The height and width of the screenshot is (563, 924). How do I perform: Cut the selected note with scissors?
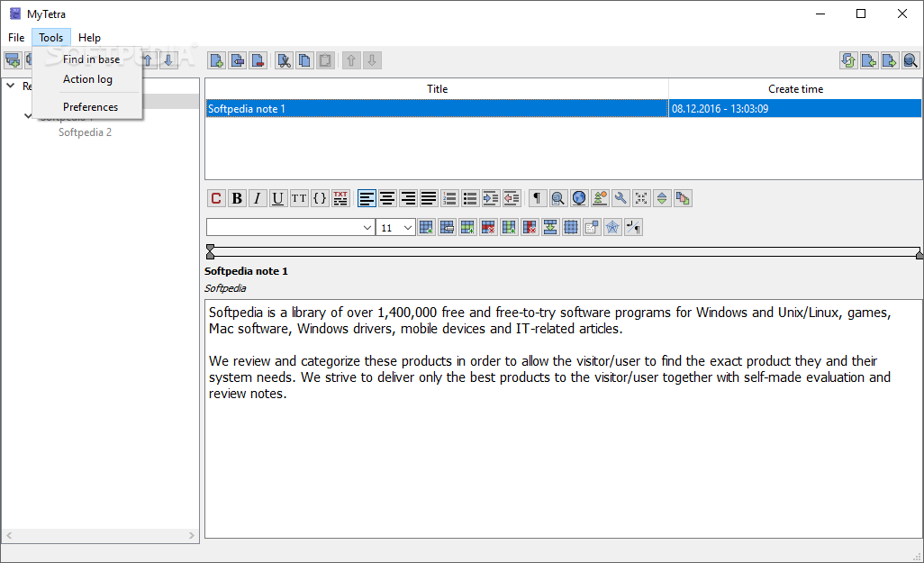(284, 60)
